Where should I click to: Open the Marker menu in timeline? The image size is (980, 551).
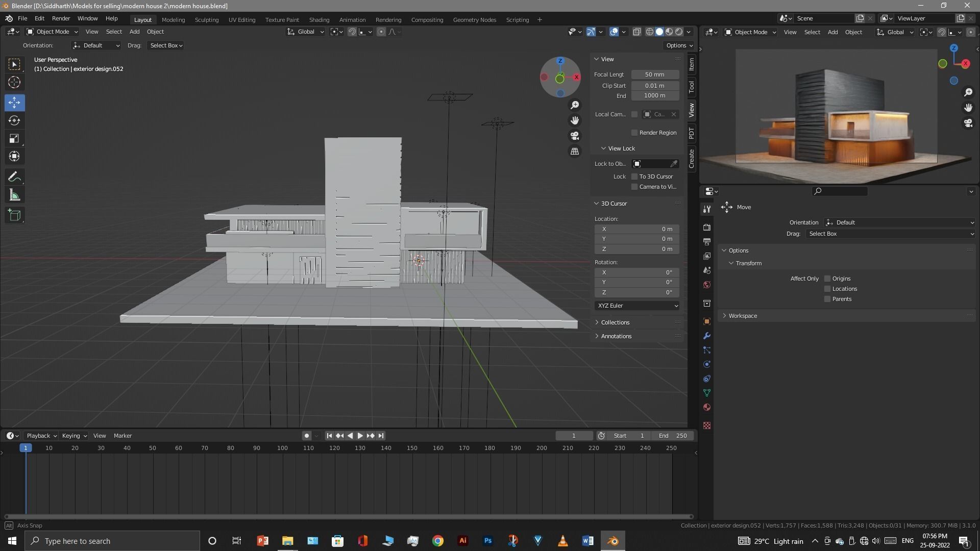pos(122,436)
